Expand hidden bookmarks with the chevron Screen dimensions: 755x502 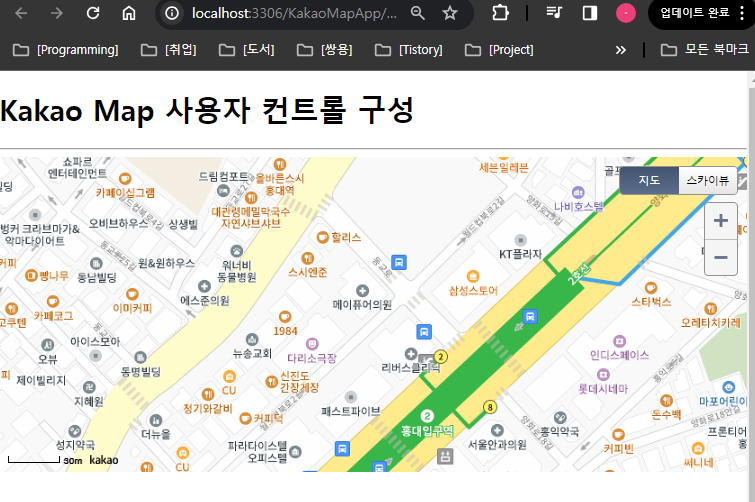click(621, 50)
